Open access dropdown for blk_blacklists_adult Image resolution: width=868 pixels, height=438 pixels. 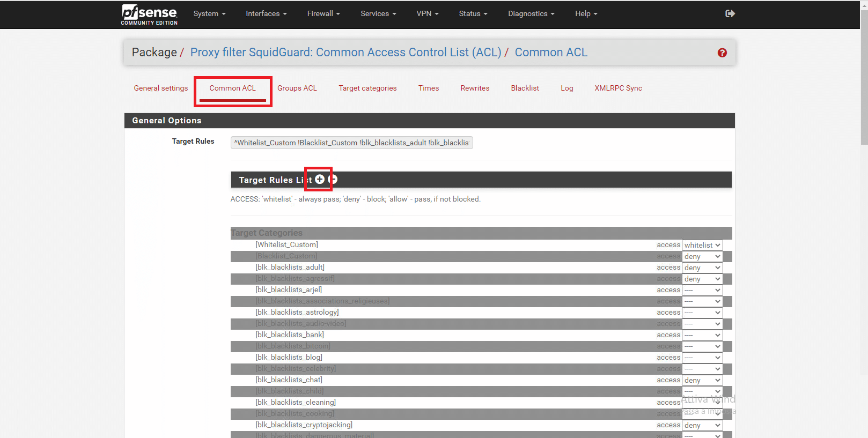click(x=702, y=268)
